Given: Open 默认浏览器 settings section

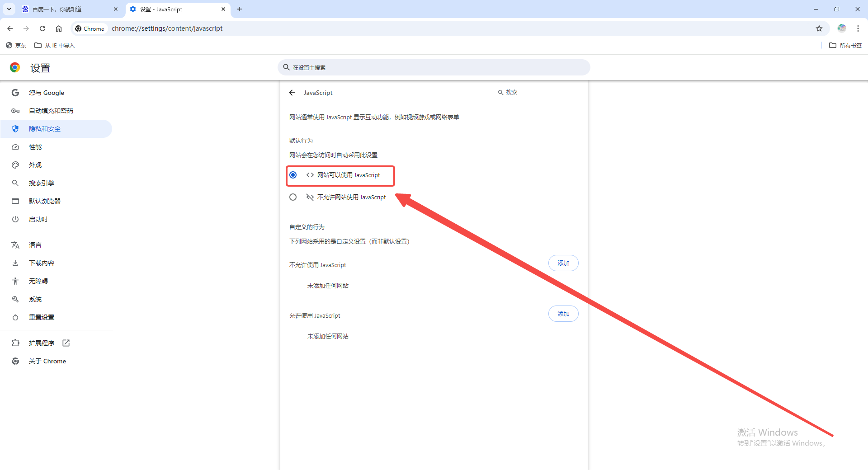Looking at the screenshot, I should click(x=56, y=201).
